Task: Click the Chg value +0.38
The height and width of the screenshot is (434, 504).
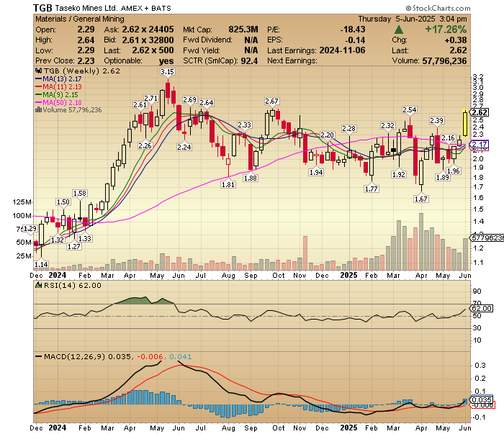Action: click(x=456, y=40)
